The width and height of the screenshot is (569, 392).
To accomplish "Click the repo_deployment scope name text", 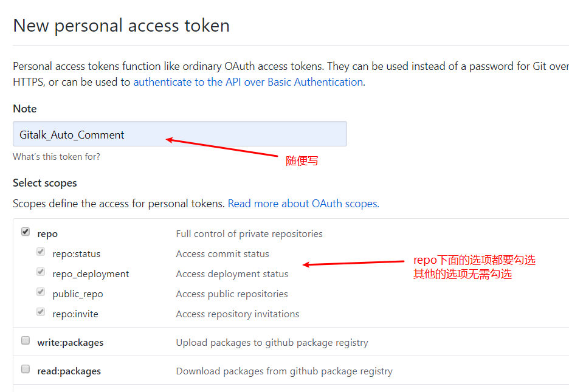I will tap(91, 274).
